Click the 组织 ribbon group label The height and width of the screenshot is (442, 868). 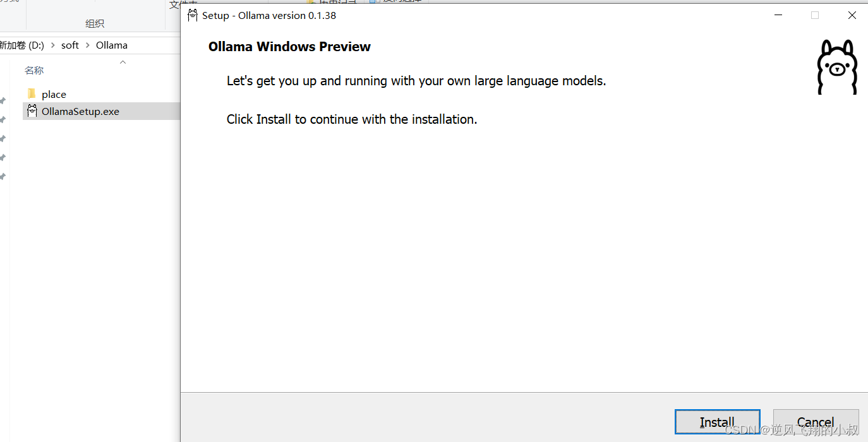95,23
